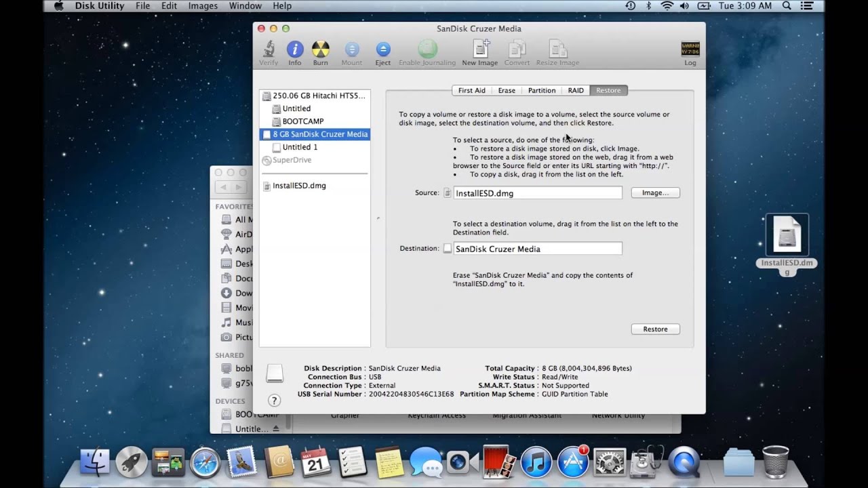The width and height of the screenshot is (868, 488).
Task: Open Mission Control from the Dock
Action: 168,462
